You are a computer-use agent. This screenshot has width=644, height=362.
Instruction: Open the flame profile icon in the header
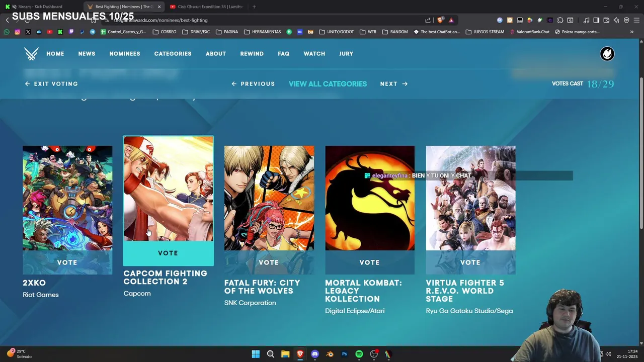[607, 54]
